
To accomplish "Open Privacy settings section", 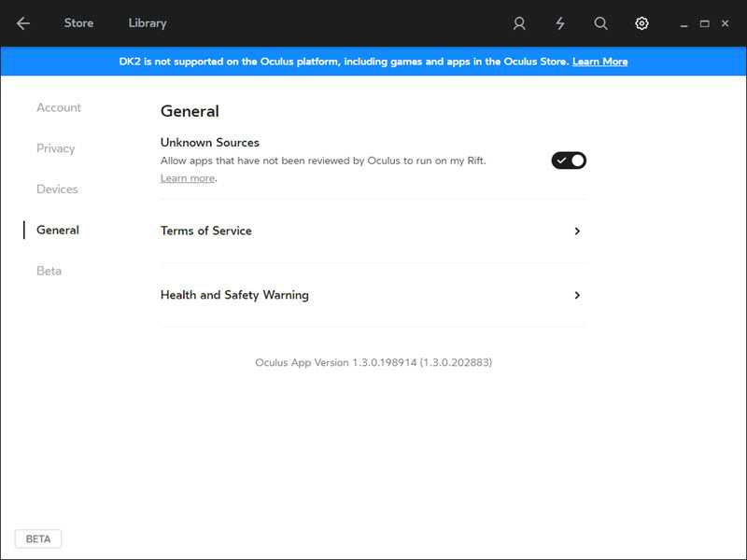I will [55, 148].
